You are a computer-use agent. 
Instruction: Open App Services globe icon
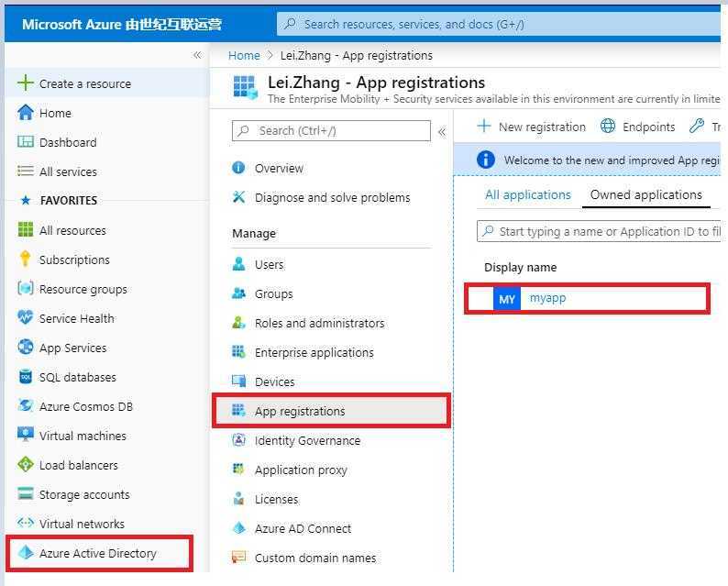pos(25,347)
